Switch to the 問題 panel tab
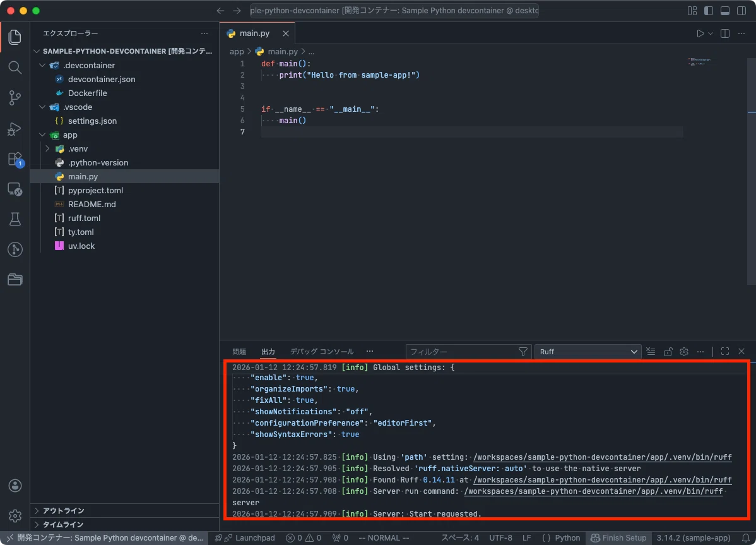Screen dimensions: 756x545 (x=239, y=352)
